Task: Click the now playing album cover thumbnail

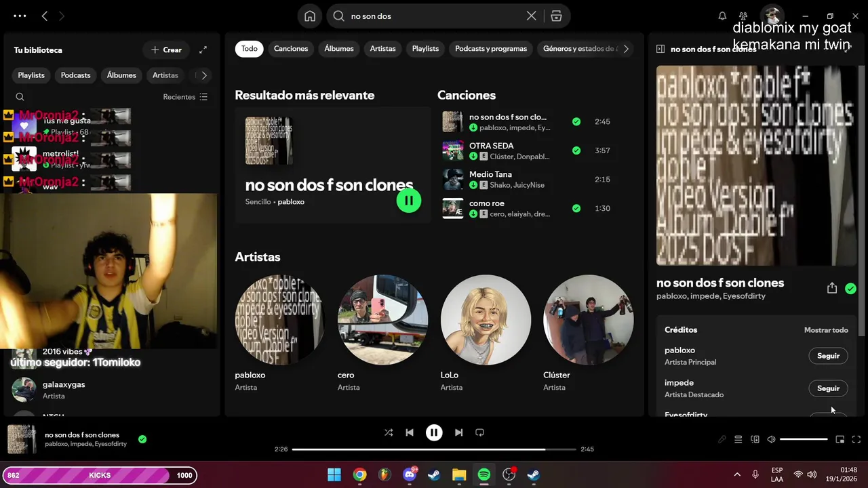Action: point(21,439)
